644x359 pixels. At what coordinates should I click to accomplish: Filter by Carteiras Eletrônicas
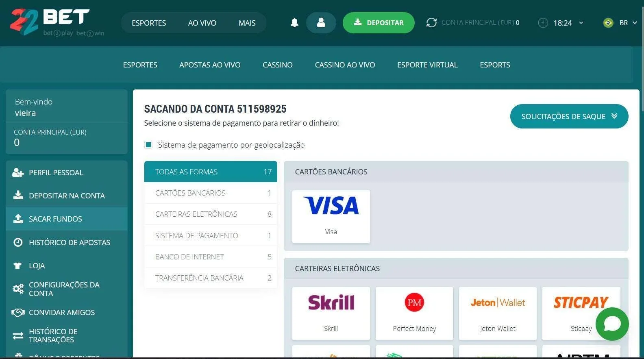click(x=211, y=214)
